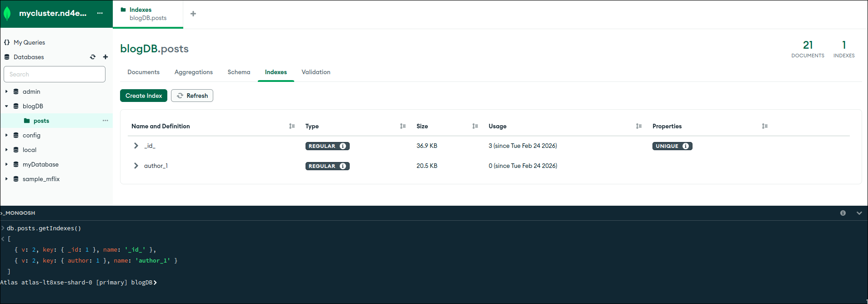Expand the config database tree arrow
The image size is (868, 304).
point(6,135)
